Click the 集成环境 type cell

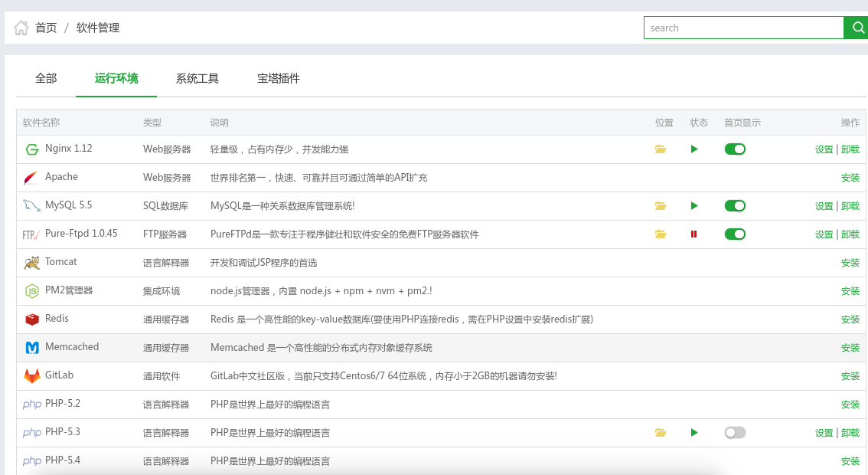(162, 291)
